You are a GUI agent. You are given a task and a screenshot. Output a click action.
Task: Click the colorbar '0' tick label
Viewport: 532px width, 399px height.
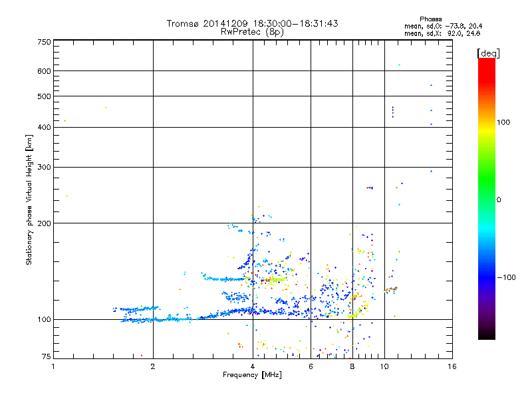(x=499, y=200)
